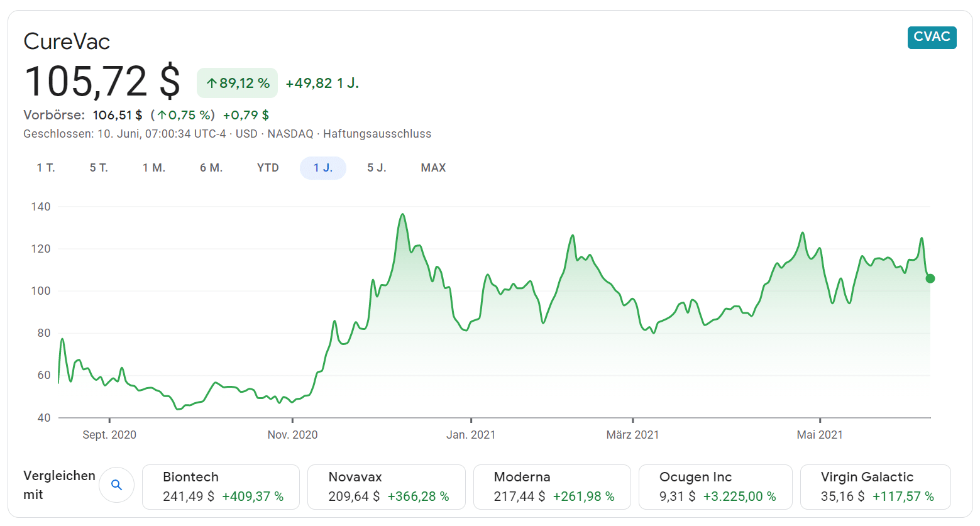Choose the YTD time range
This screenshot has height=526, width=980.
coord(268,168)
